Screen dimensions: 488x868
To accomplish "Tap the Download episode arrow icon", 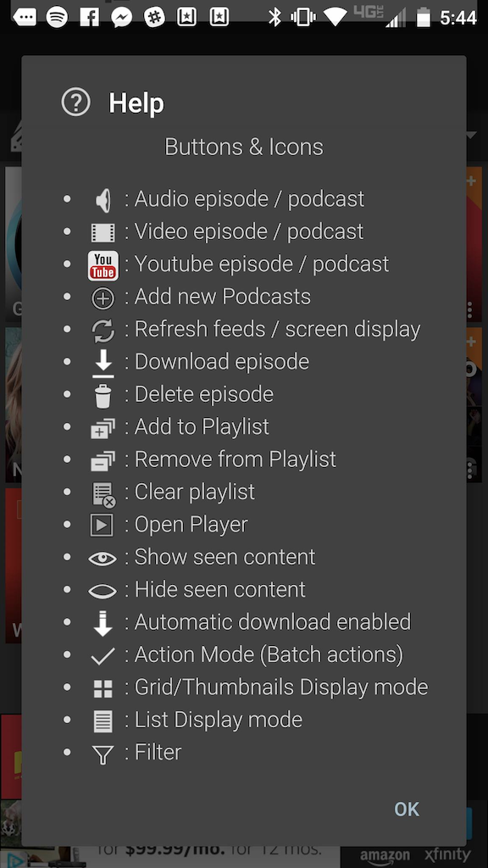I will pos(103,364).
